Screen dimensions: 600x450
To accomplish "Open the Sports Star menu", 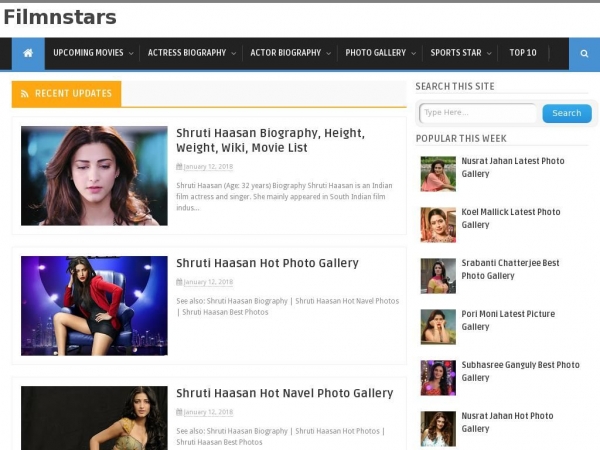I will (456, 53).
